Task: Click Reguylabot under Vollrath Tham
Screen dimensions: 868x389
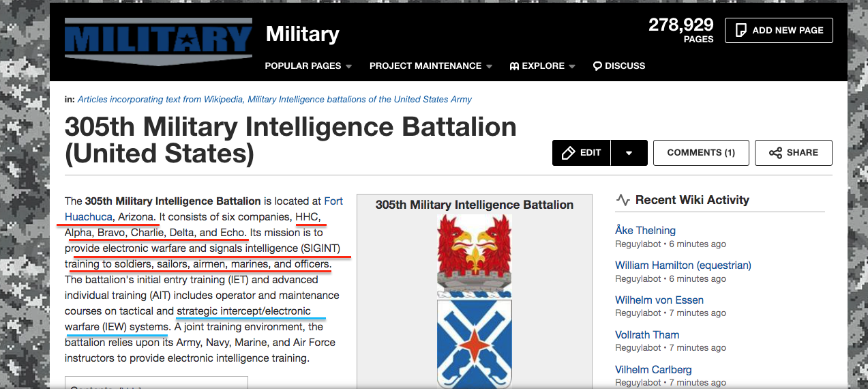Action: point(638,348)
